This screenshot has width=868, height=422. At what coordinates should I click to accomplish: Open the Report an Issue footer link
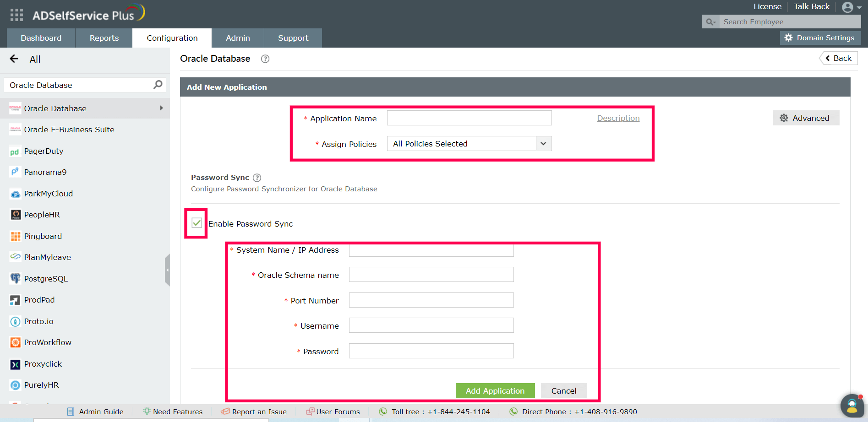(x=254, y=412)
